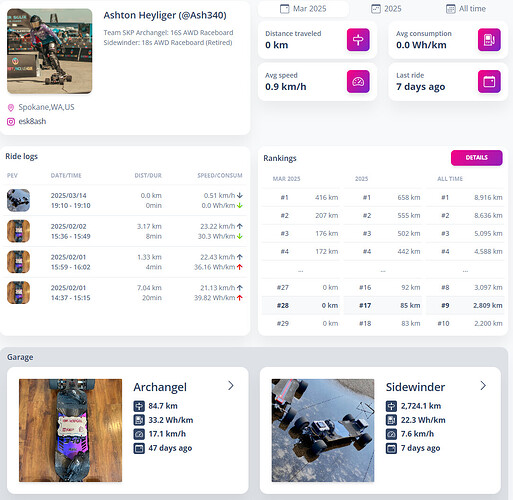Click speed down arrow on 2025/03/14 ride
The width and height of the screenshot is (513, 500).
click(x=240, y=195)
